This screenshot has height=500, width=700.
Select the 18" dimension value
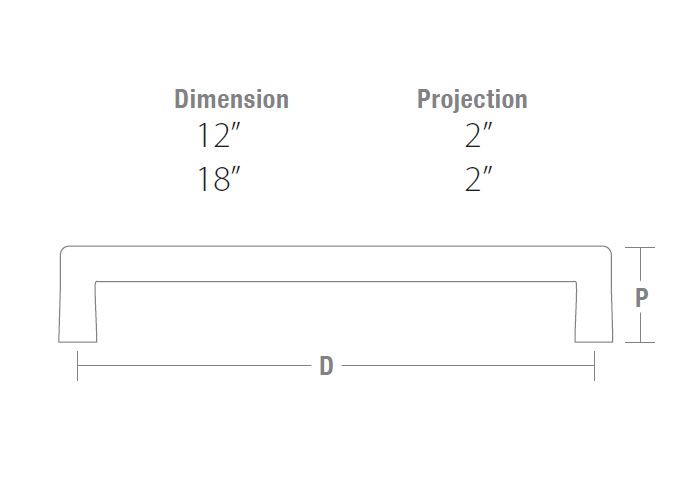[220, 180]
